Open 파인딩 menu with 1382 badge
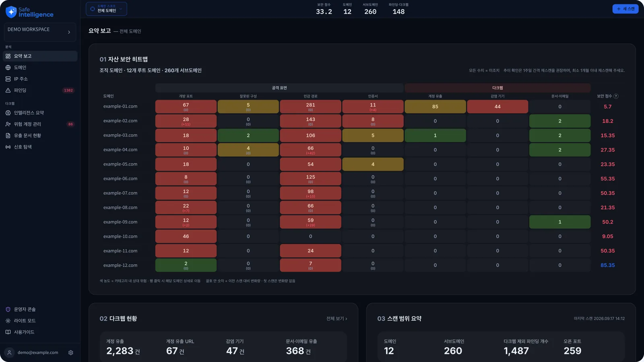 [x=40, y=90]
